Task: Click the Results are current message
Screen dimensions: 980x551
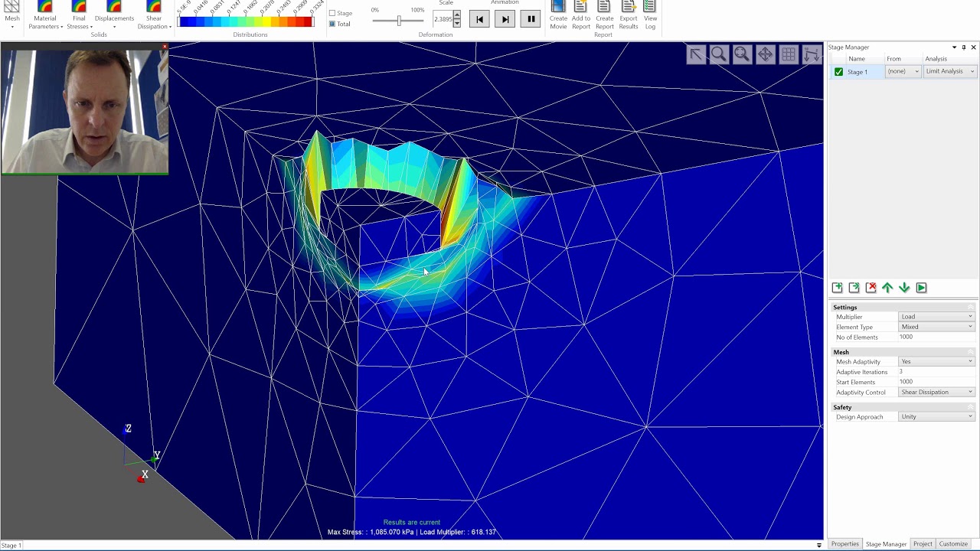Action: (x=412, y=522)
